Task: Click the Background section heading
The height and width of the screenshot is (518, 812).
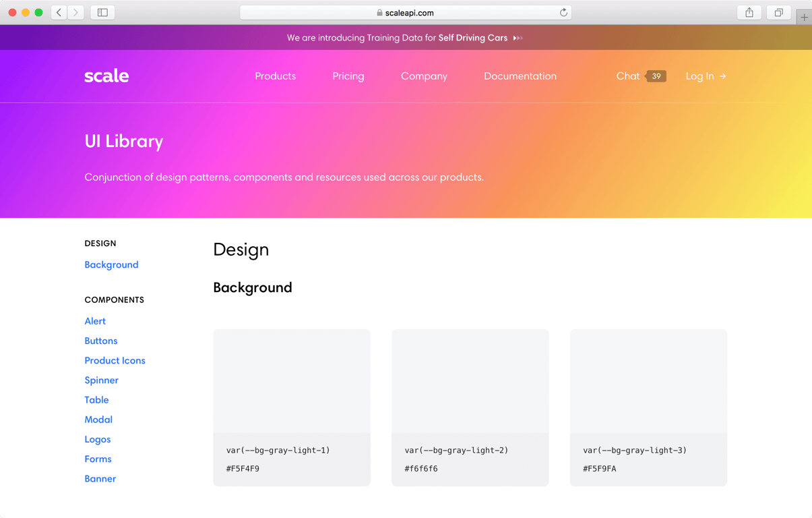Action: (x=253, y=287)
